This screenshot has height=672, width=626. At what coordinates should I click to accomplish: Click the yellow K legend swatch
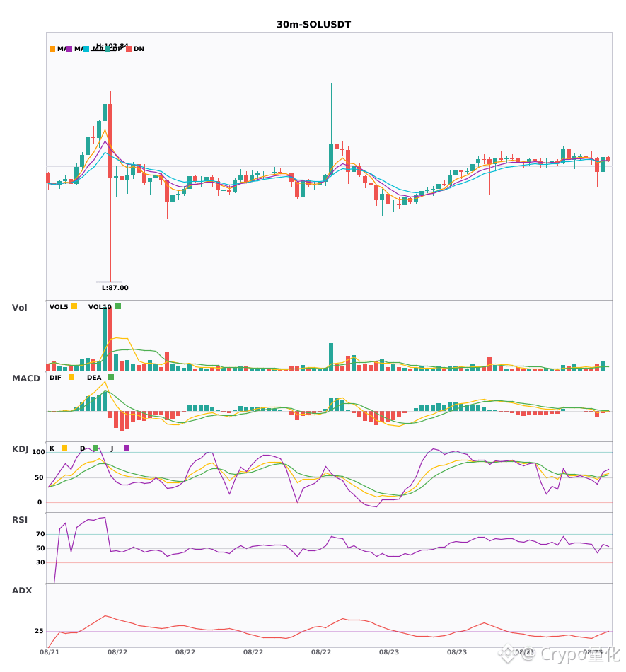pyautogui.click(x=64, y=448)
